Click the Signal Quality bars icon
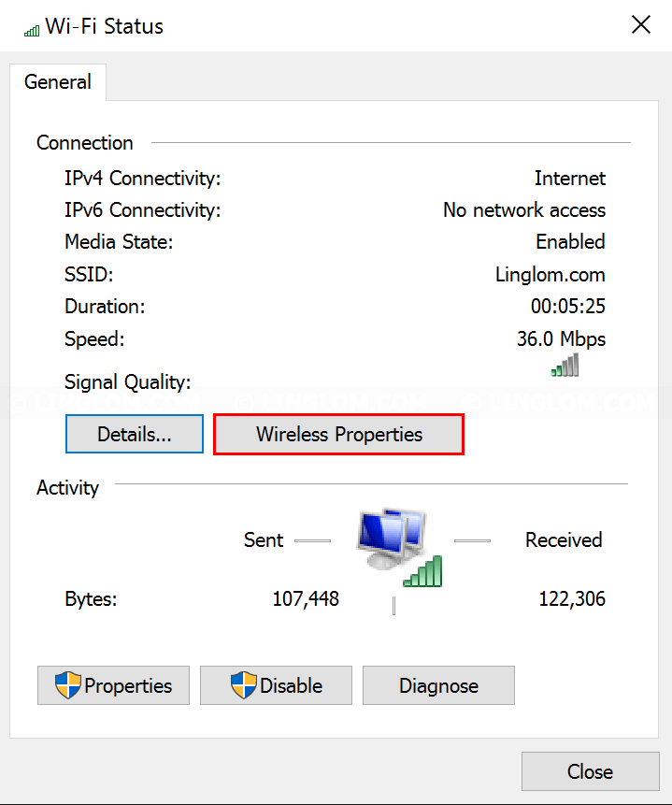 click(565, 365)
